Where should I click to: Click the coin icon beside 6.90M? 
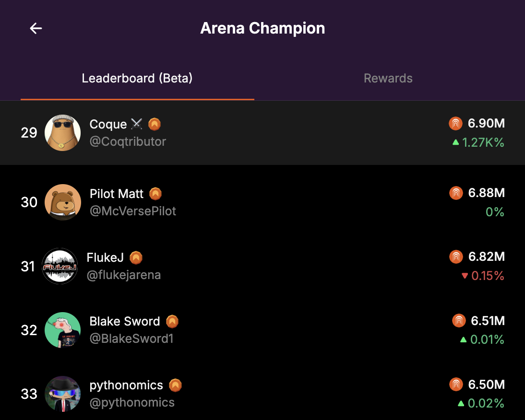[455, 123]
